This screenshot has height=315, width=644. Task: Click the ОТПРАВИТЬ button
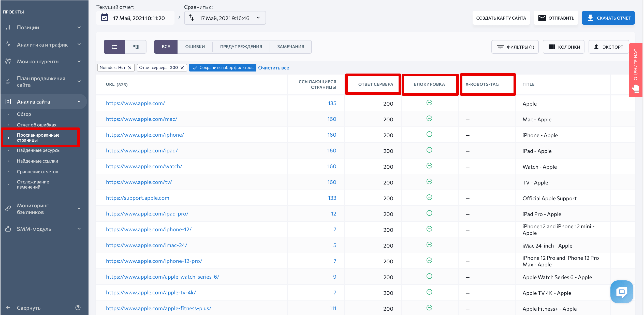click(556, 18)
